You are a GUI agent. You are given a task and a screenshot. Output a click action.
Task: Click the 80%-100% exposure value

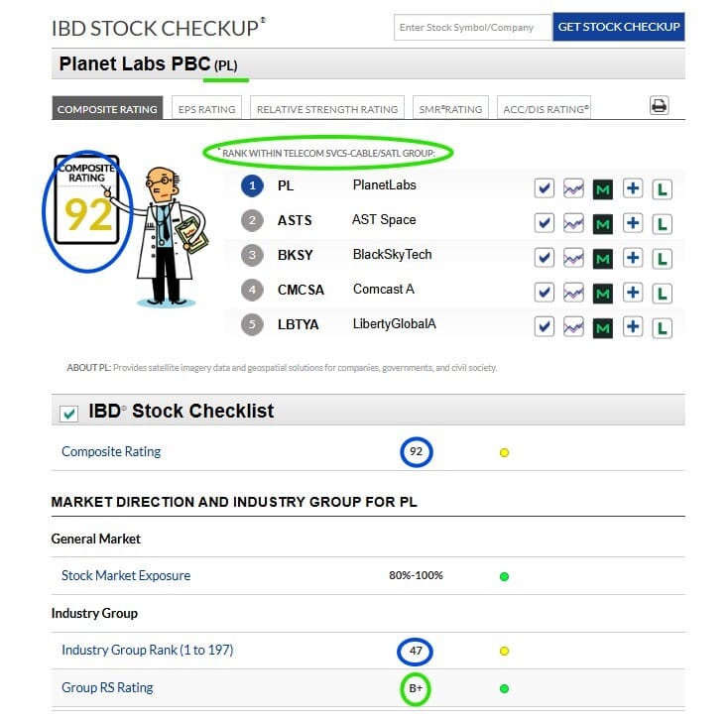point(416,575)
